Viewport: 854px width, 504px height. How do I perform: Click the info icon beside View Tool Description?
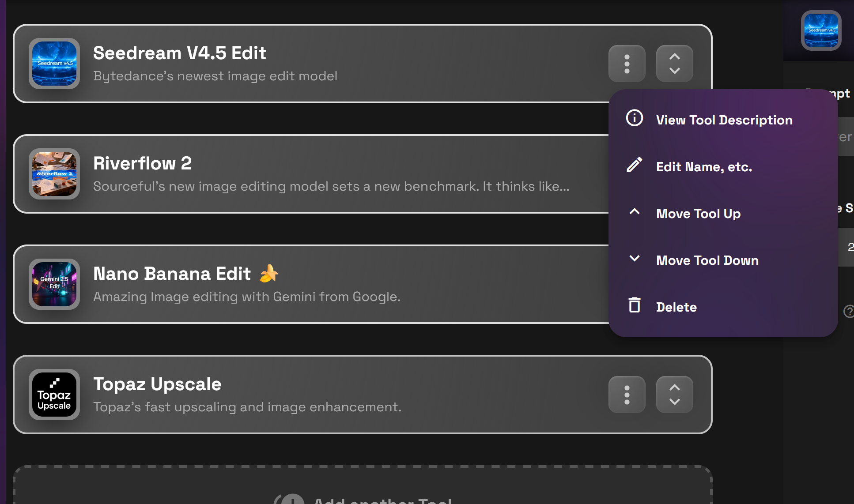click(x=635, y=118)
